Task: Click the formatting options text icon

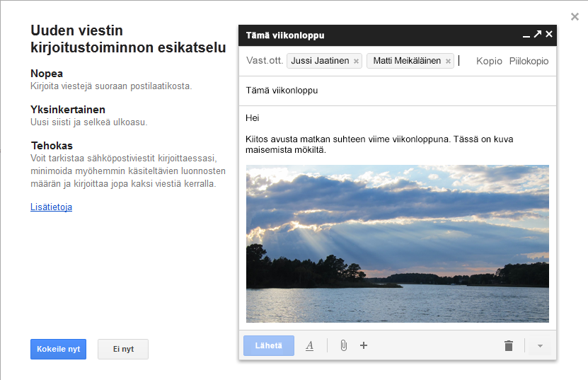Action: [x=309, y=345]
